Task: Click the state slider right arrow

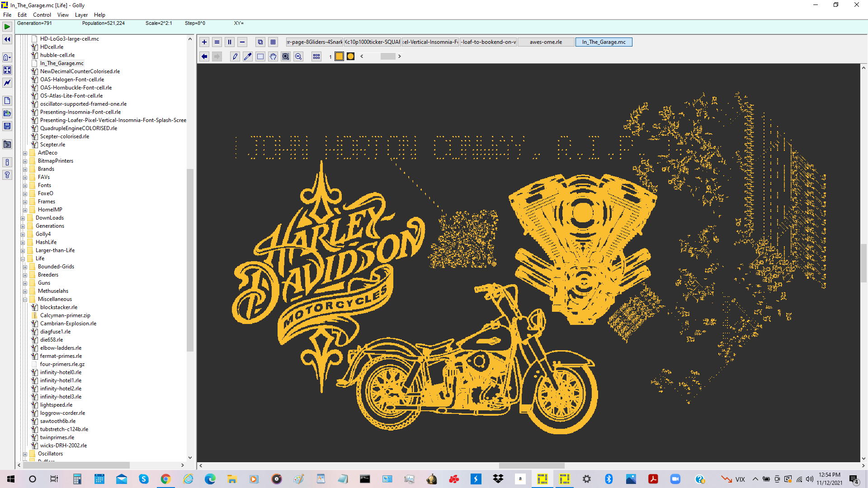Action: point(400,56)
